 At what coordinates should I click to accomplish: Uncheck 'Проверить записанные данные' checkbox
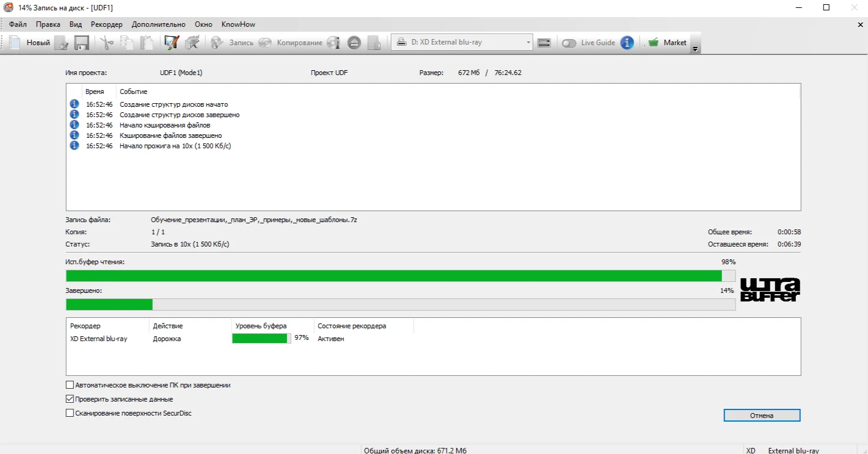(x=70, y=399)
